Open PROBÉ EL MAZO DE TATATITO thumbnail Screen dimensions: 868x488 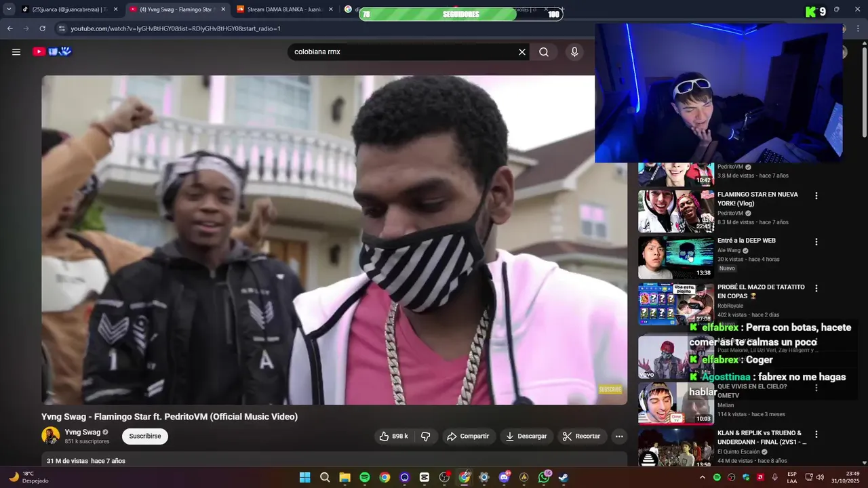point(676,304)
